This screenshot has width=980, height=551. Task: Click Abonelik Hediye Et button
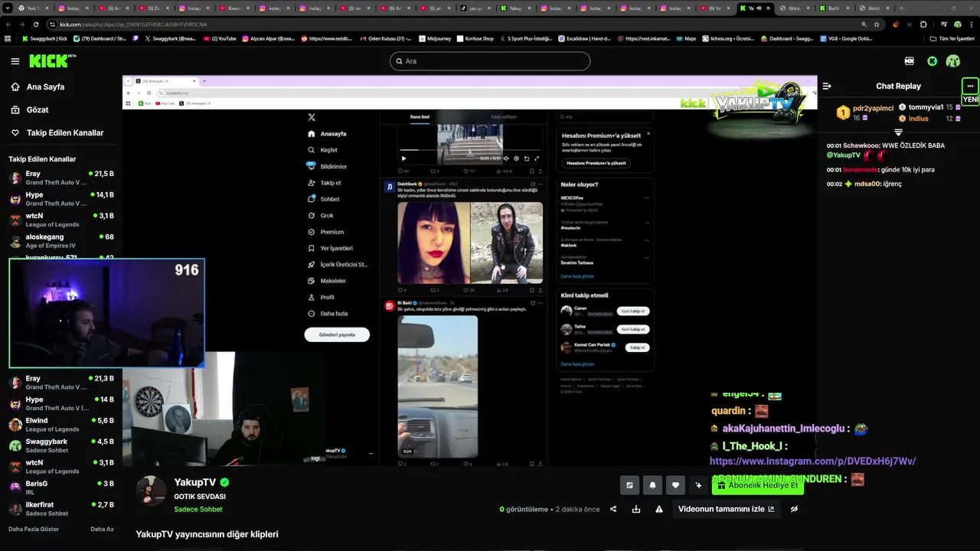click(x=758, y=485)
